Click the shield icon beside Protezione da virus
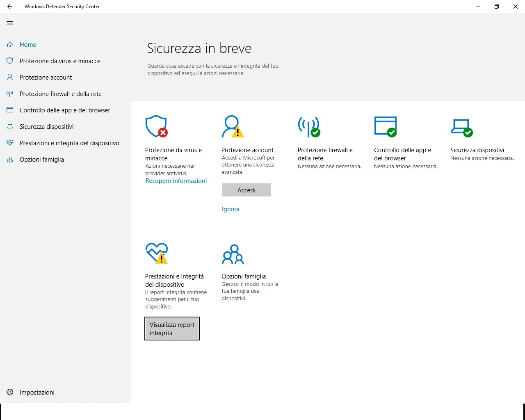The image size is (525, 420). point(10,61)
